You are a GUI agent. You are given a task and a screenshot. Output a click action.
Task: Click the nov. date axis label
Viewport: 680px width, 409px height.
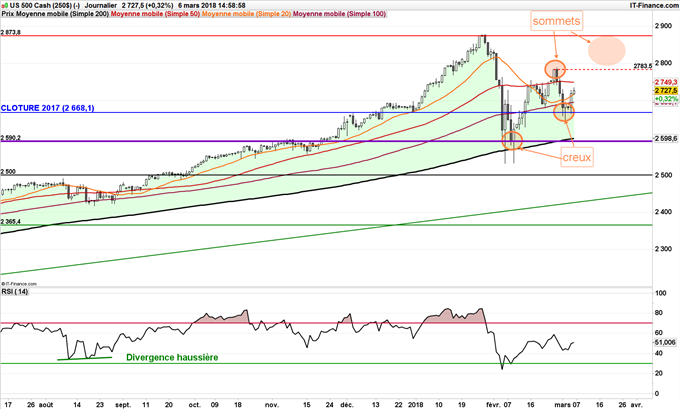(272, 405)
